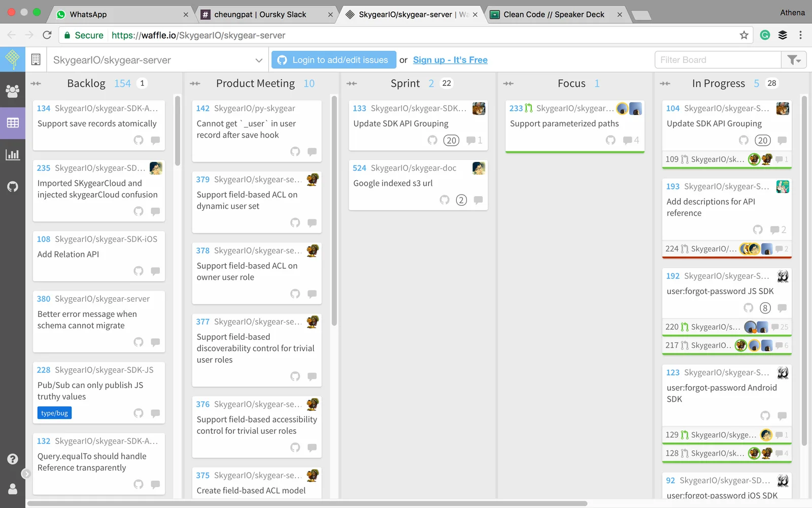812x508 pixels.
Task: Click the Athena profile name in Chrome
Action: click(792, 13)
